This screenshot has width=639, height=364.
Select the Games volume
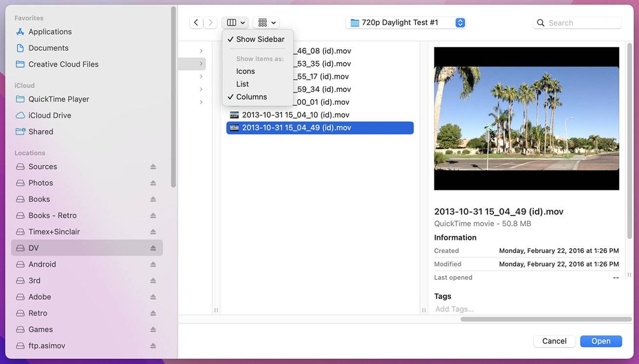[87, 329]
